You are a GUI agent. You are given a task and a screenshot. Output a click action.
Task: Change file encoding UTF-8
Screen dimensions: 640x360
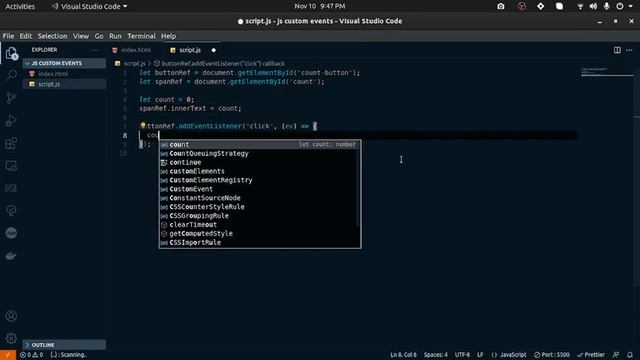tap(462, 355)
